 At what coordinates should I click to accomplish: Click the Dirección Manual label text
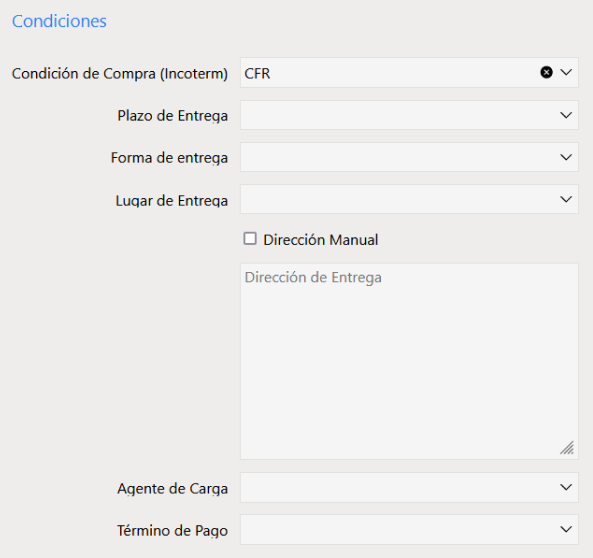321,240
